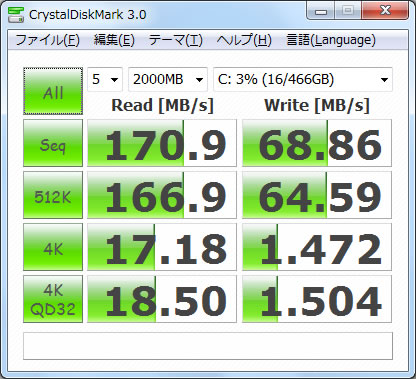416x379 pixels.
Task: Open the 言語(Language) menu
Action: tap(331, 40)
